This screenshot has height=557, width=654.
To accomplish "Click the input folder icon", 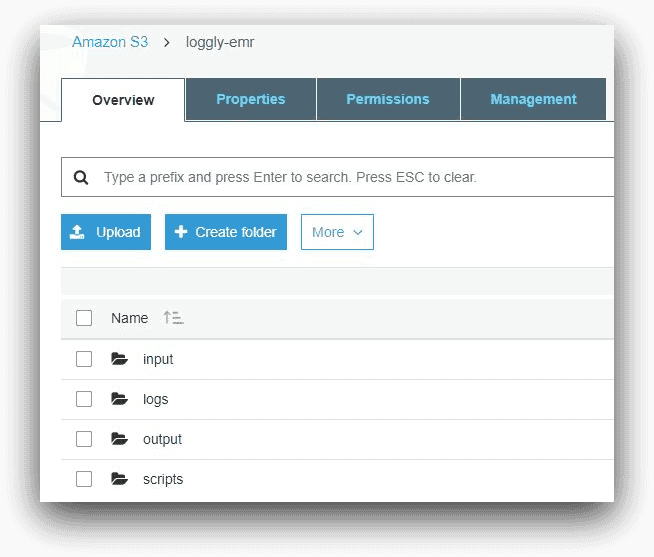I will click(x=120, y=359).
